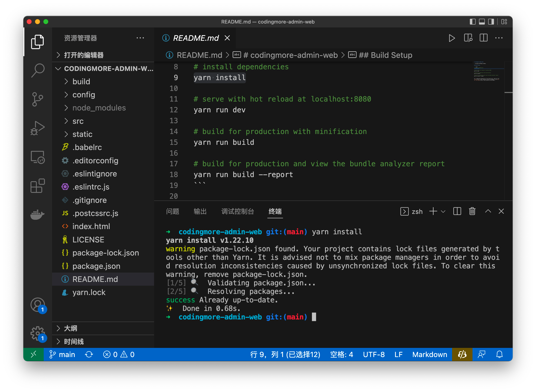Switch to the 输出 output tab

pyautogui.click(x=200, y=211)
